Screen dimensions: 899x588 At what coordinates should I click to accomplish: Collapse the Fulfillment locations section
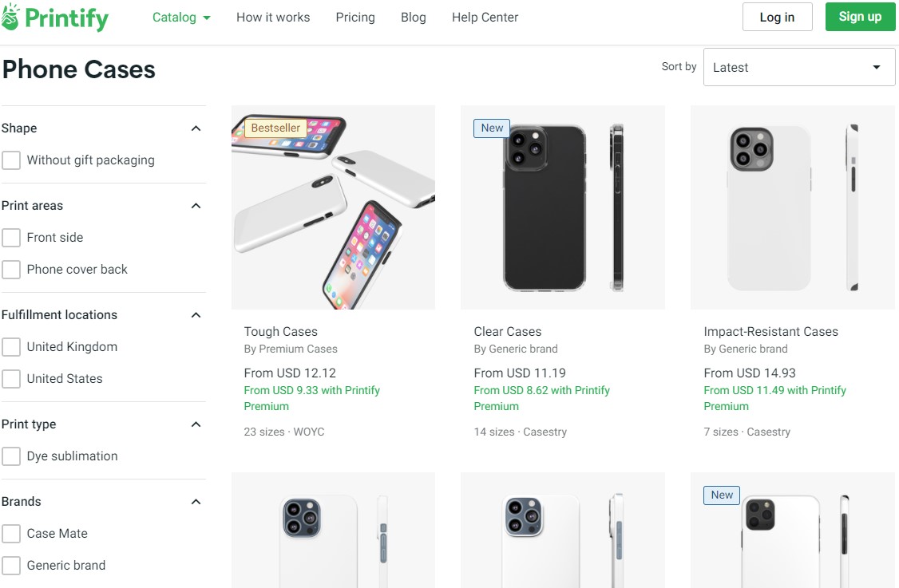tap(196, 314)
